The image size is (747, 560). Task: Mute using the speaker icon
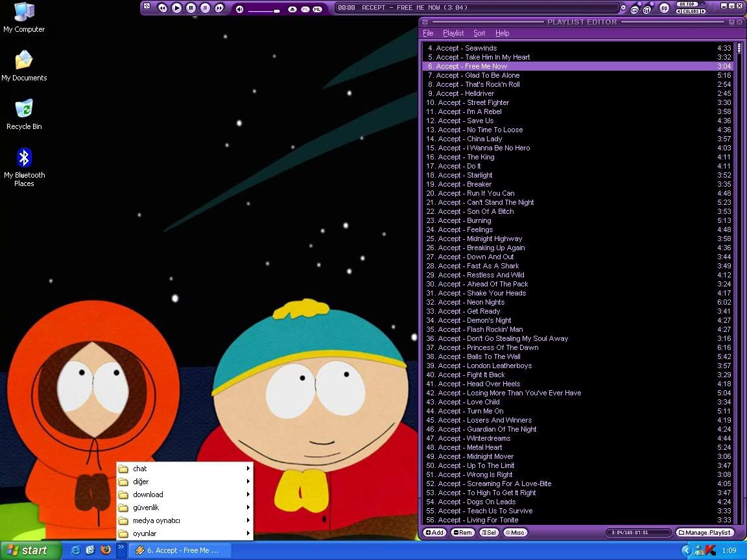pos(239,9)
